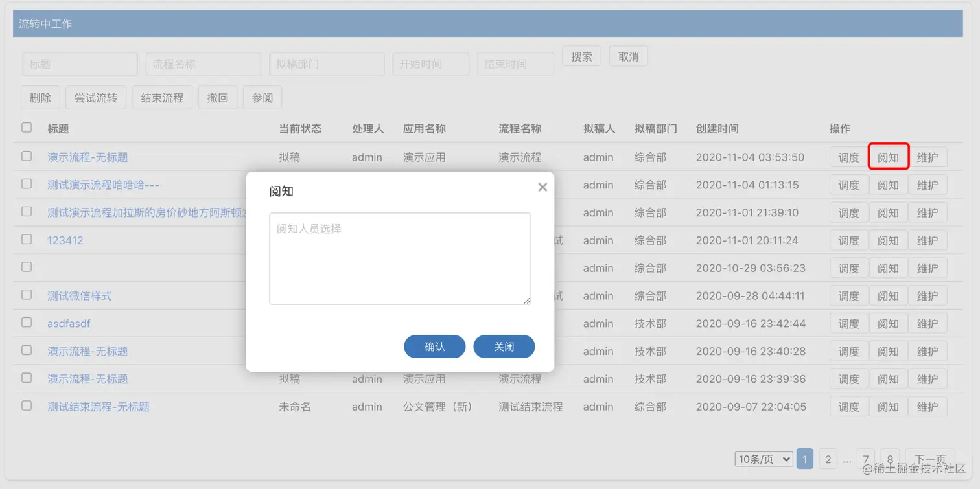Image resolution: width=980 pixels, height=489 pixels.
Task: Click the 当前状态 column header
Action: coord(300,129)
